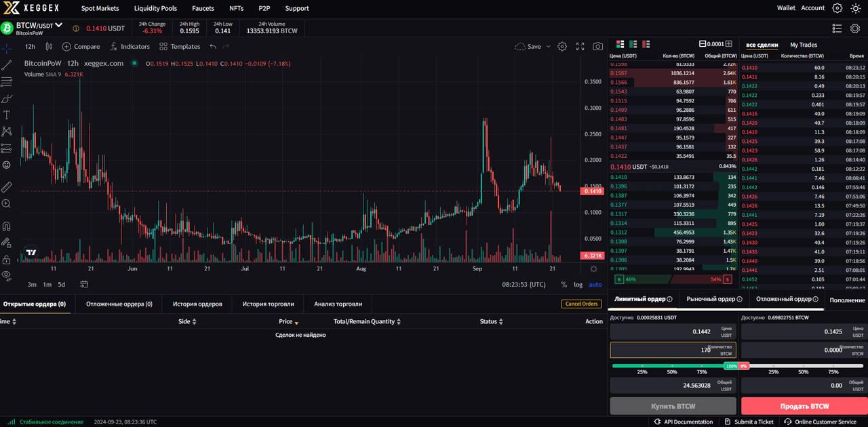Open Spot Markets menu

point(100,8)
